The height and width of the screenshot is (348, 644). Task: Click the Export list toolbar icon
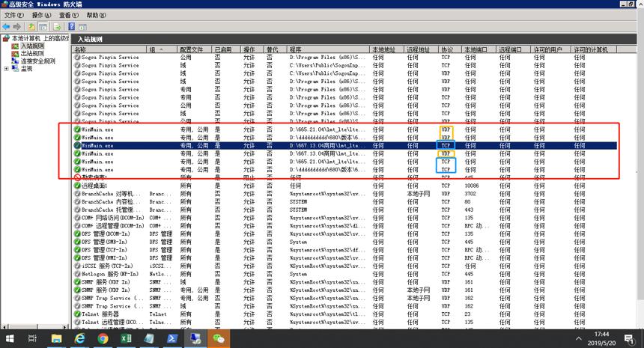pos(57,27)
